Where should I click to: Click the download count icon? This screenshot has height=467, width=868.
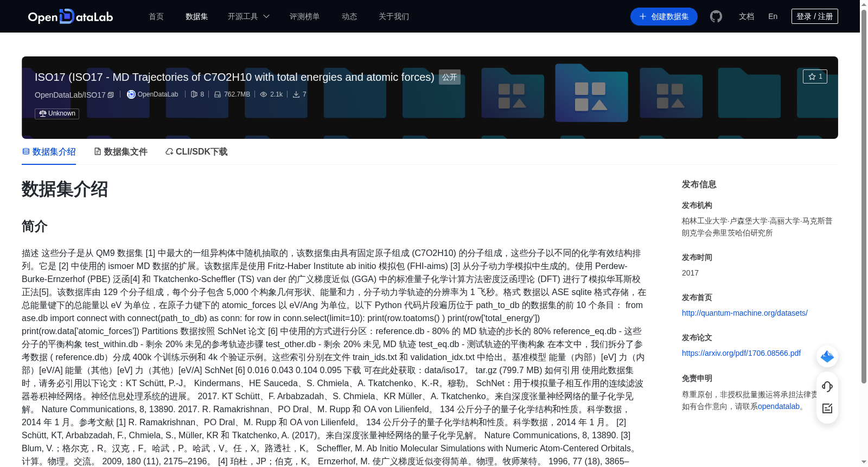pos(296,94)
